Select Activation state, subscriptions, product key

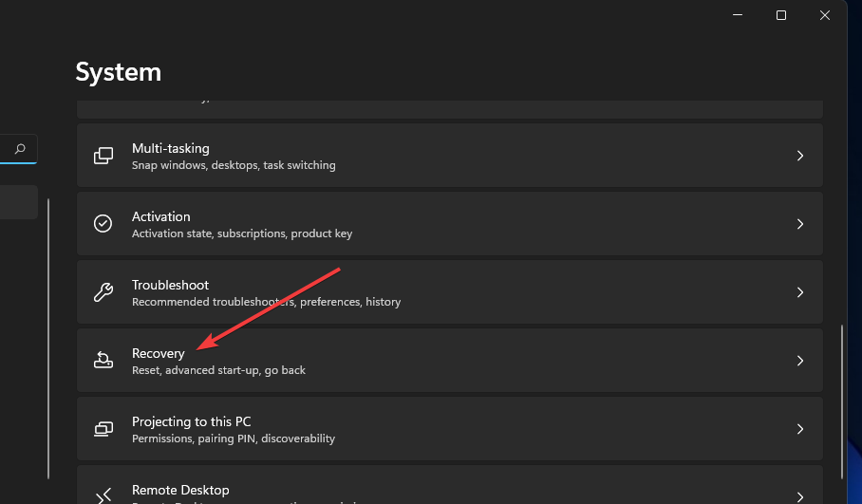[x=241, y=233]
